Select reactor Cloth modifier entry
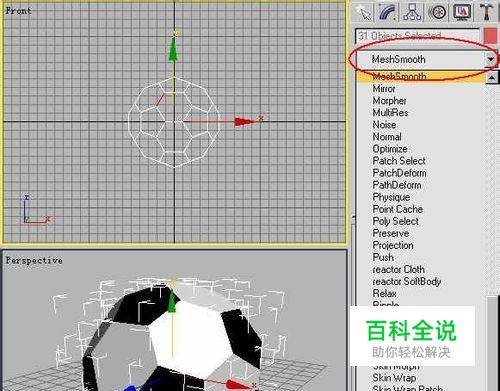500x391 pixels. [x=398, y=269]
